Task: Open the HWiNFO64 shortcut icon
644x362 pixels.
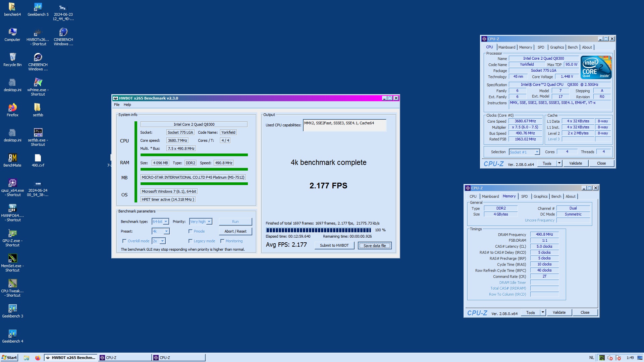Action: click(12, 213)
